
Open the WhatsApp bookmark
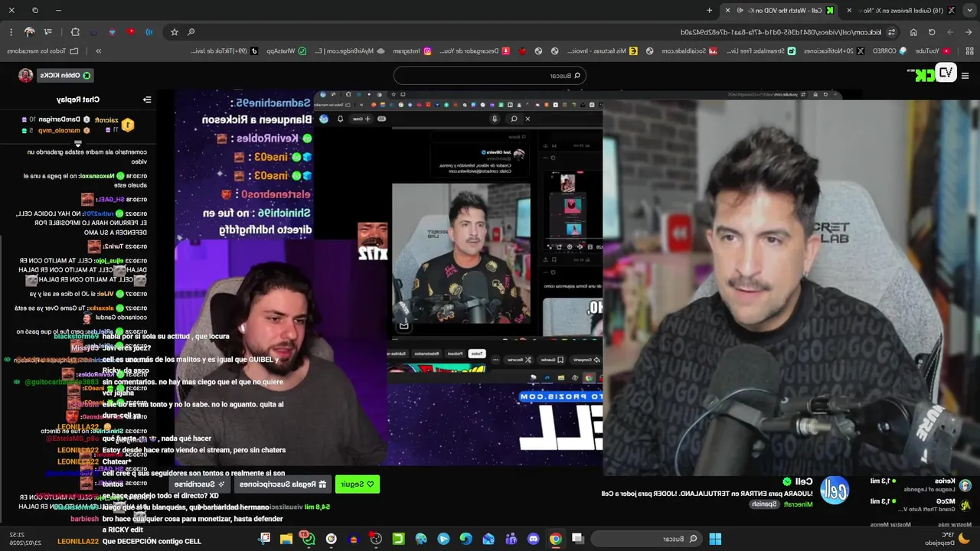[x=286, y=51]
